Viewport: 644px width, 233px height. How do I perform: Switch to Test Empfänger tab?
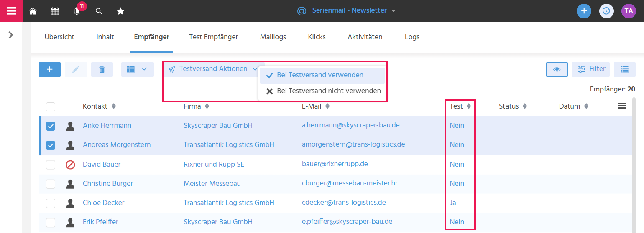[x=213, y=37]
